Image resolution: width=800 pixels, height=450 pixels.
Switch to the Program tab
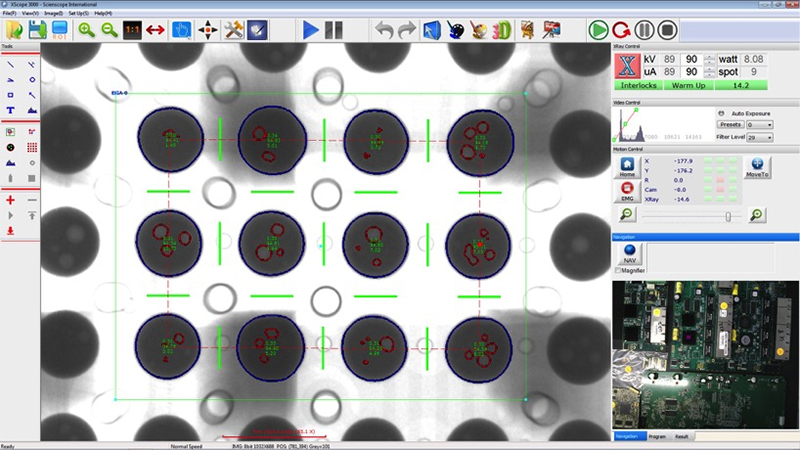pyautogui.click(x=656, y=437)
